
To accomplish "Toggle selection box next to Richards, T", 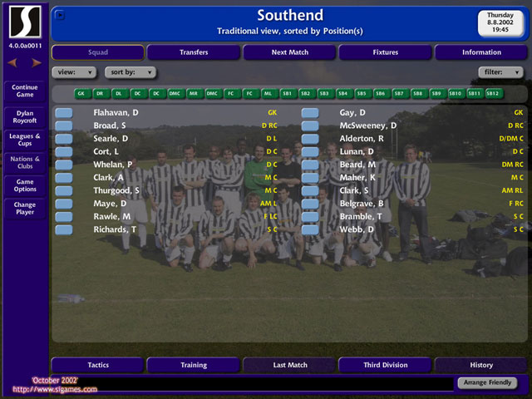I will pyautogui.click(x=64, y=229).
